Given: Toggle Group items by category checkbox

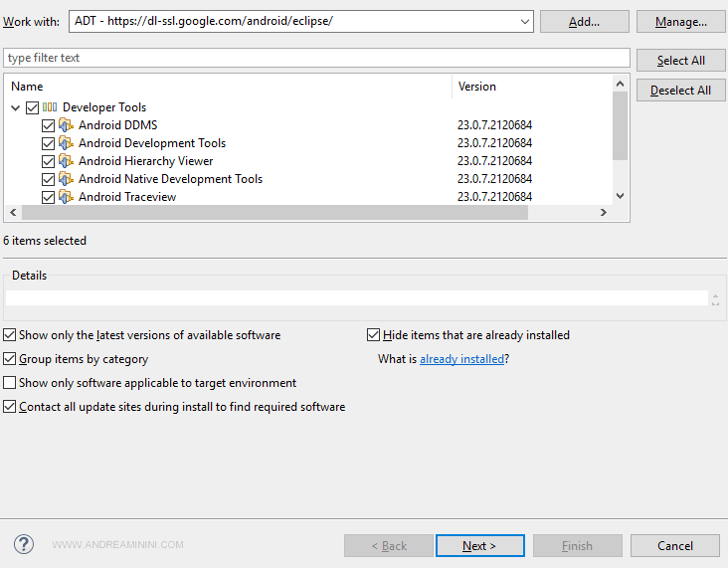Looking at the screenshot, I should pyautogui.click(x=10, y=359).
